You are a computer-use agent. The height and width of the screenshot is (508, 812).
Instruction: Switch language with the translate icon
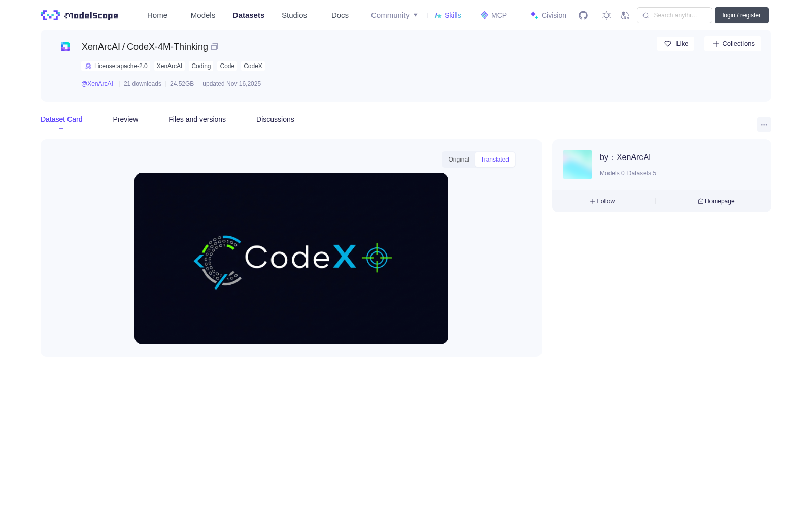(x=625, y=15)
